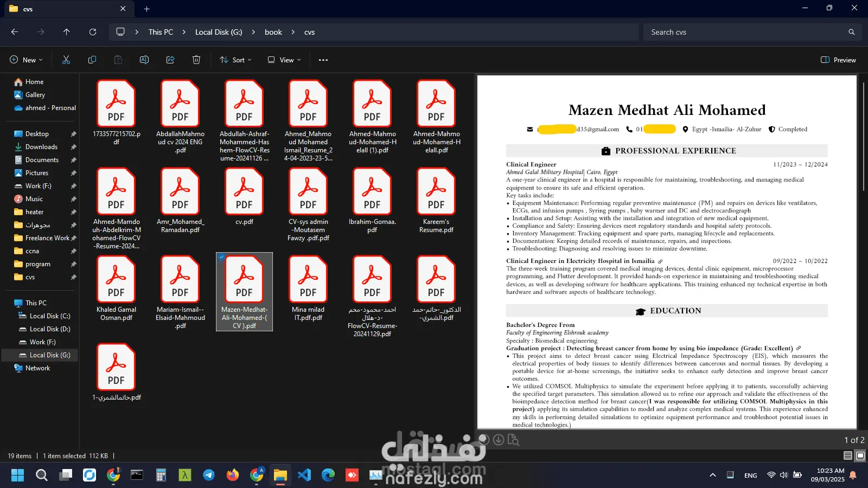The width and height of the screenshot is (868, 488).
Task: Click the Share icon in the toolbar
Action: pos(170,60)
